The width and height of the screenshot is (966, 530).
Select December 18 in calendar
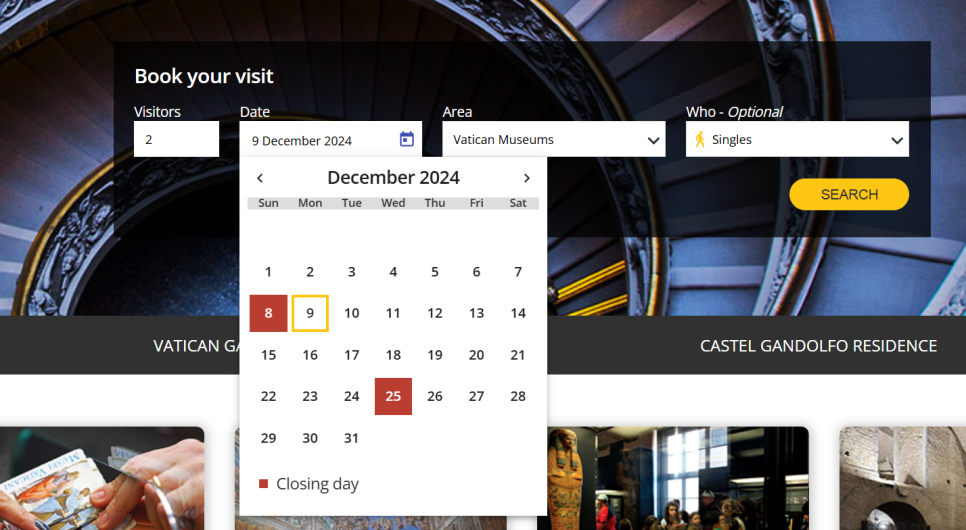point(393,355)
